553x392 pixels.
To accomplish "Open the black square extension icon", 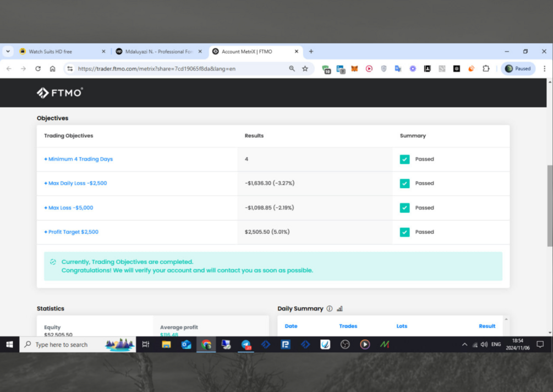I will pos(457,69).
